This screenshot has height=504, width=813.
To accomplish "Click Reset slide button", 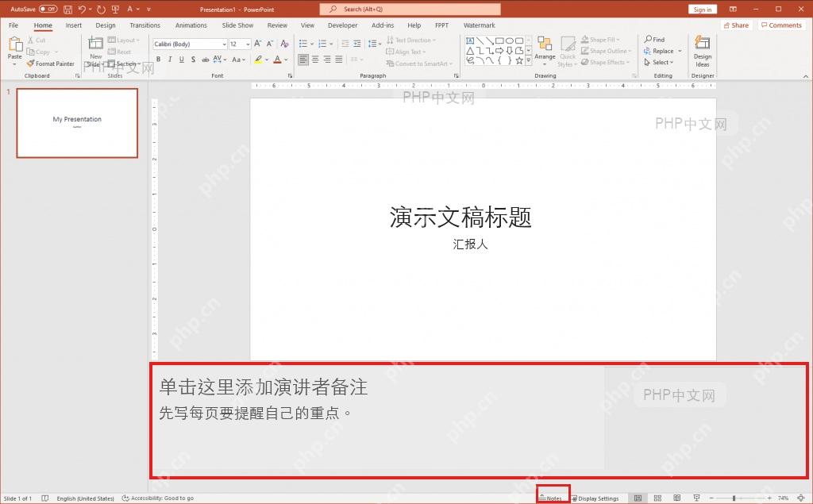I will [x=119, y=52].
